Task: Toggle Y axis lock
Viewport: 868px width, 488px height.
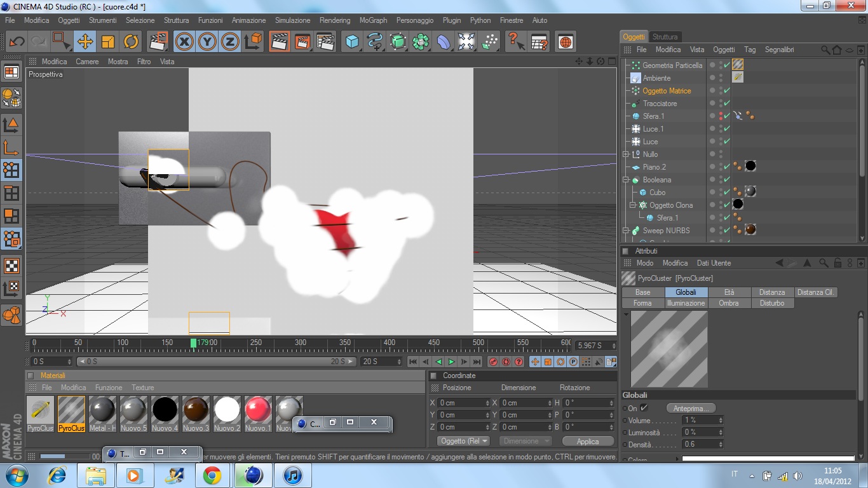Action: (207, 42)
